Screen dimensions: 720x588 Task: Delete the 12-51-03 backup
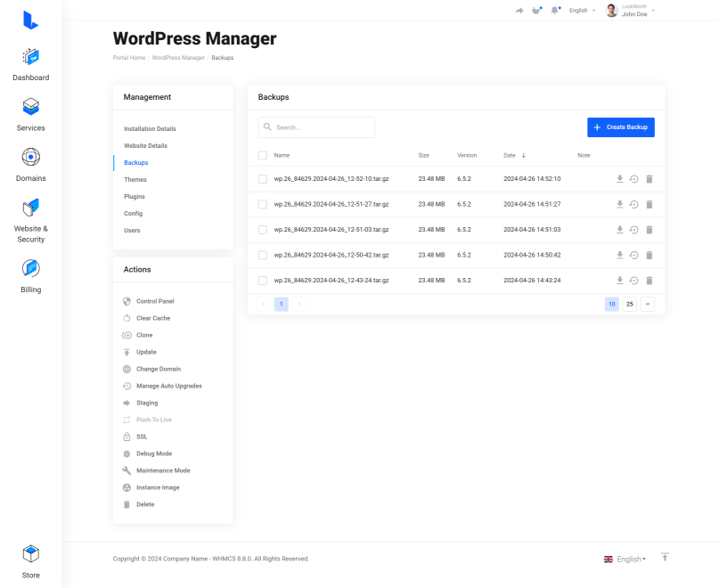[x=650, y=230]
